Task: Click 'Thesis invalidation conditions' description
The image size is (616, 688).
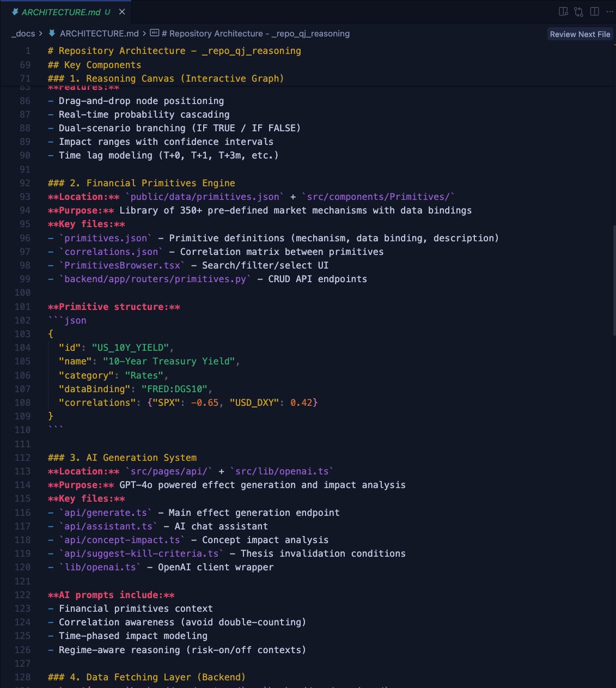Action: click(323, 553)
